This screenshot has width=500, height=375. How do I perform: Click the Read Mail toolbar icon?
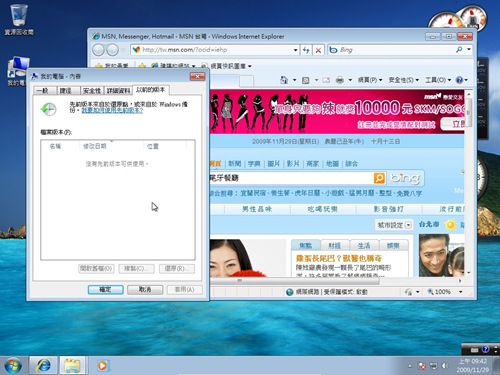326,80
